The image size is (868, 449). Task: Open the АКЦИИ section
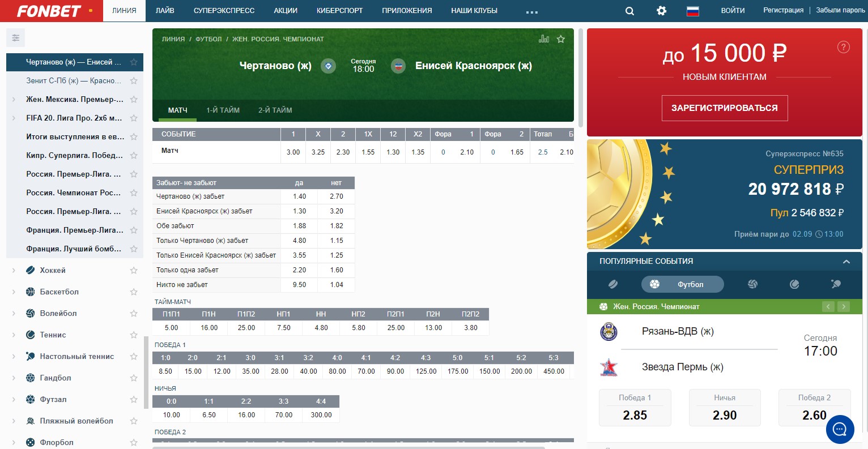click(x=286, y=11)
